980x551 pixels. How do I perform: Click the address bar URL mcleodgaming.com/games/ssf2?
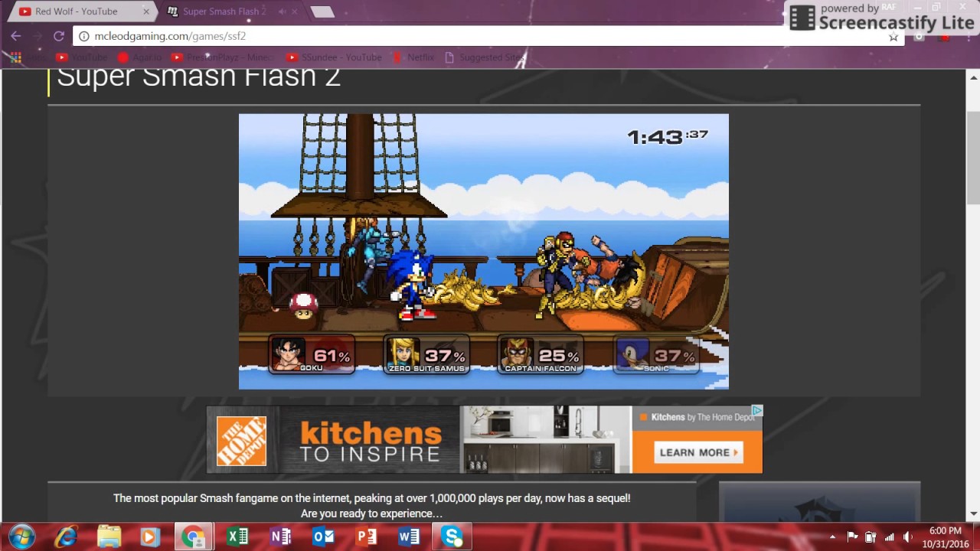pos(170,36)
